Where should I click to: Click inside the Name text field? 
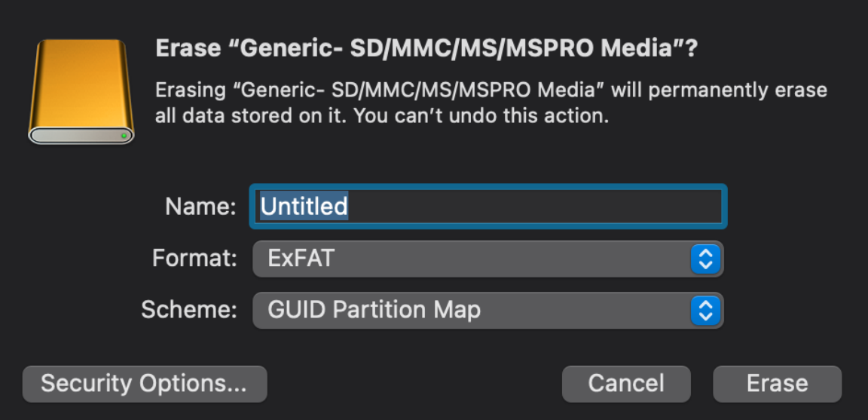pos(487,206)
